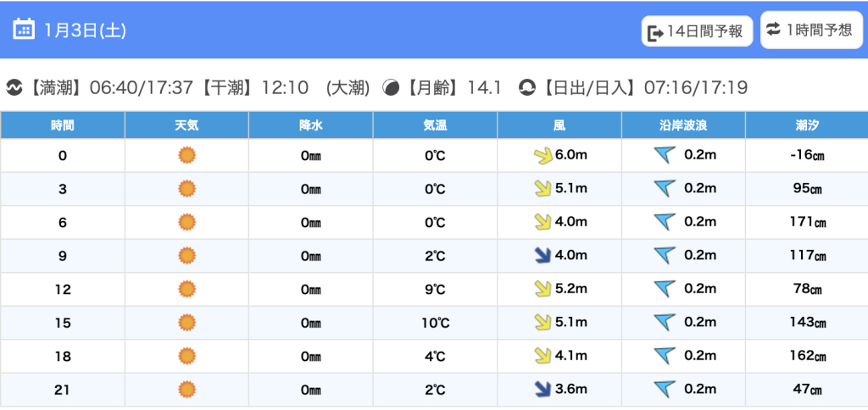Click the 171cm tide value at hour 6
The height and width of the screenshot is (410, 868).
(807, 222)
